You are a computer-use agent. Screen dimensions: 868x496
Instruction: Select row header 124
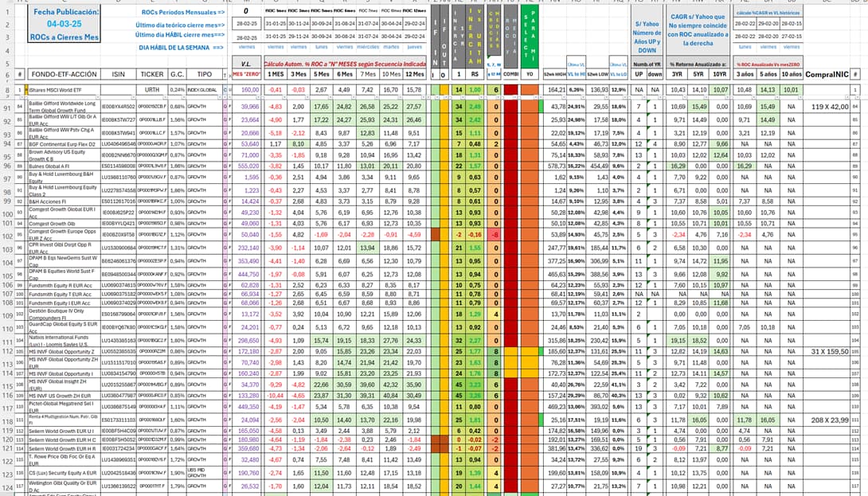(7, 488)
